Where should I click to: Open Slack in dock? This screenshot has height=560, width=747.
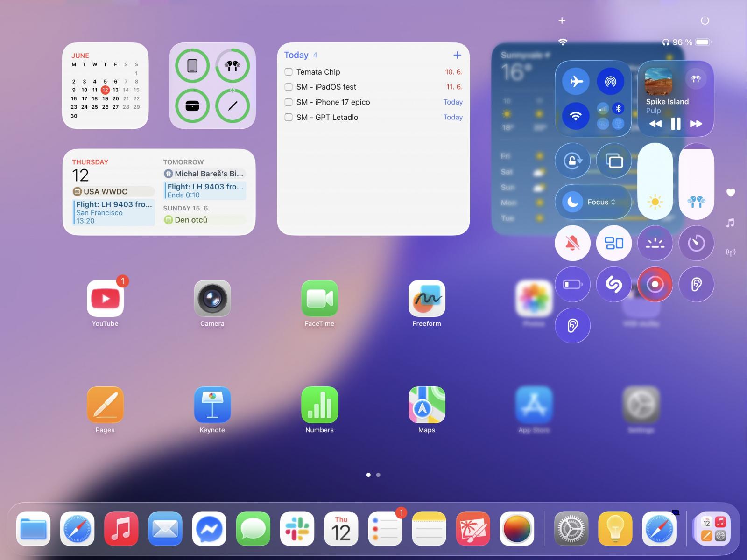[297, 529]
